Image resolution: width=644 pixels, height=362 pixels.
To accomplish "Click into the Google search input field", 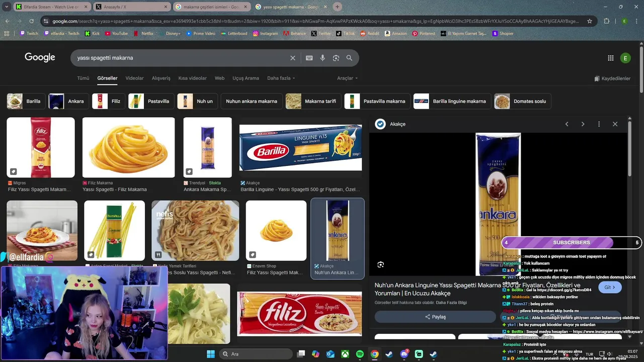I will click(x=181, y=58).
